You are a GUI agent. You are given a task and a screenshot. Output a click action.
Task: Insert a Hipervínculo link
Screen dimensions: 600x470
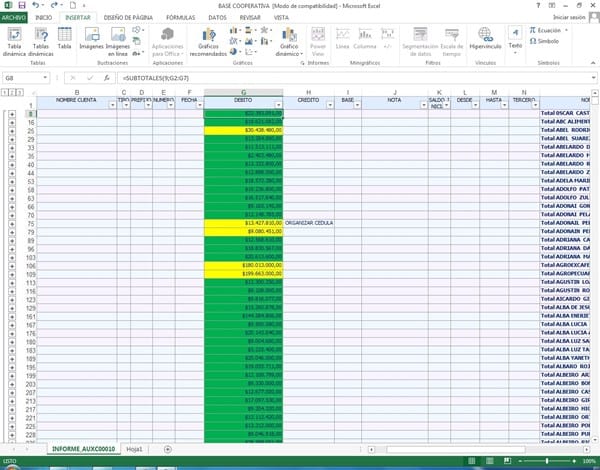click(x=485, y=40)
